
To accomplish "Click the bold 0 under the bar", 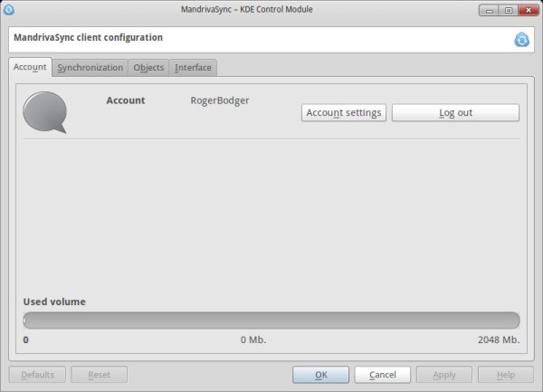I will click(x=26, y=339).
